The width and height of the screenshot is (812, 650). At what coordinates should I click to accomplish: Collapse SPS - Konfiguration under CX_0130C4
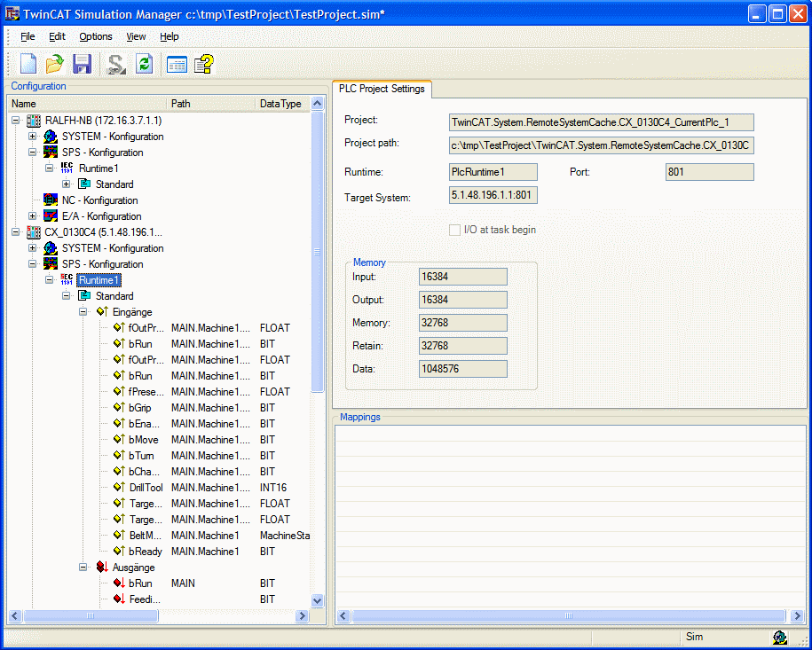tap(33, 264)
